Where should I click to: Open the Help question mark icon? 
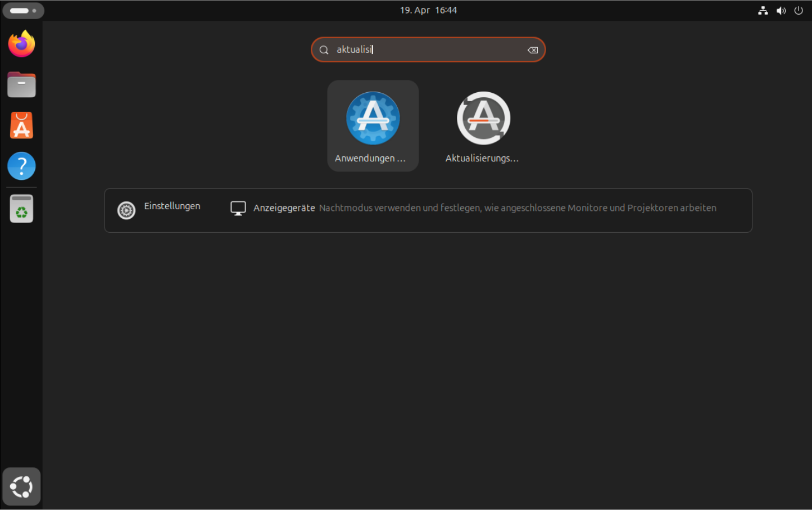[x=21, y=166]
